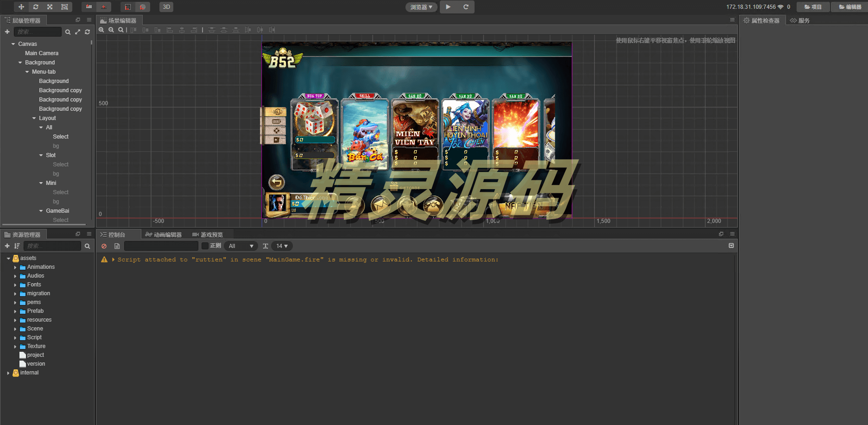Image resolution: width=868 pixels, height=425 pixels.
Task: Open hierarchy search filter type icon
Action: coord(68,32)
